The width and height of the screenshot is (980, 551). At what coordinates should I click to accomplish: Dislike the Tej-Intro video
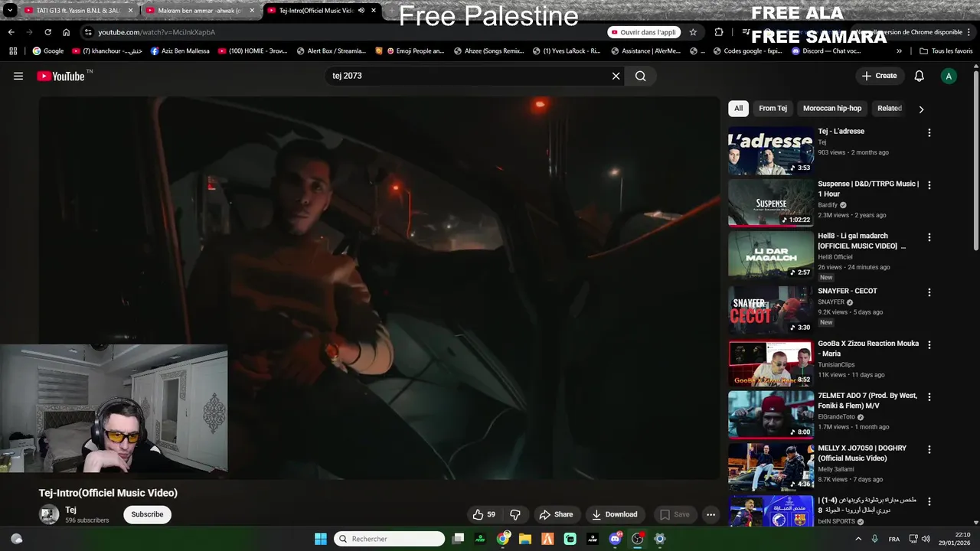pyautogui.click(x=515, y=514)
